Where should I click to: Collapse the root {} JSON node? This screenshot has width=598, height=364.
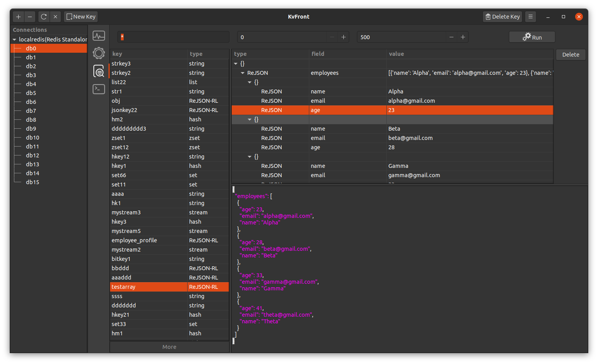click(236, 64)
